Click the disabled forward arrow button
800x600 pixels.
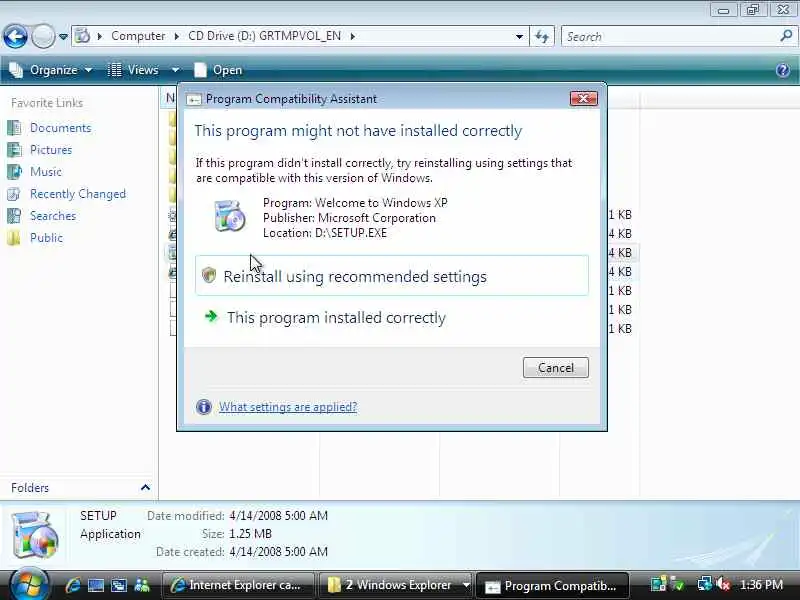click(43, 37)
